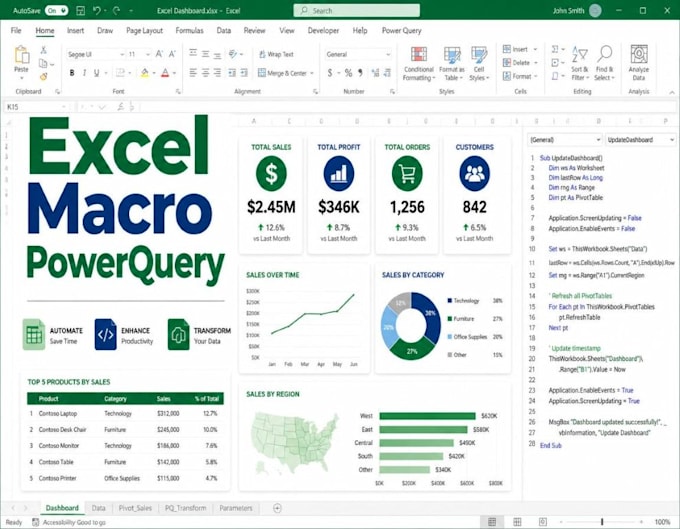Click Accessibility: Good to go status
The height and width of the screenshot is (529, 680).
pyautogui.click(x=69, y=522)
